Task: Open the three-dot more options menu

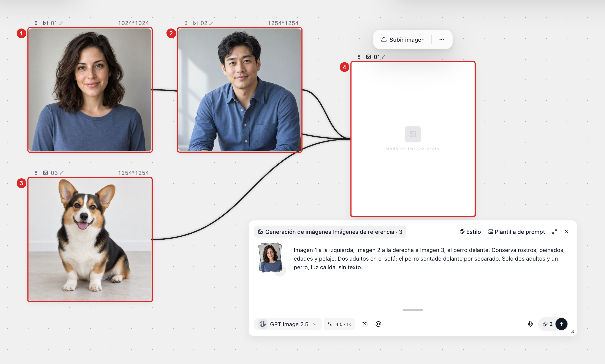Action: click(442, 40)
